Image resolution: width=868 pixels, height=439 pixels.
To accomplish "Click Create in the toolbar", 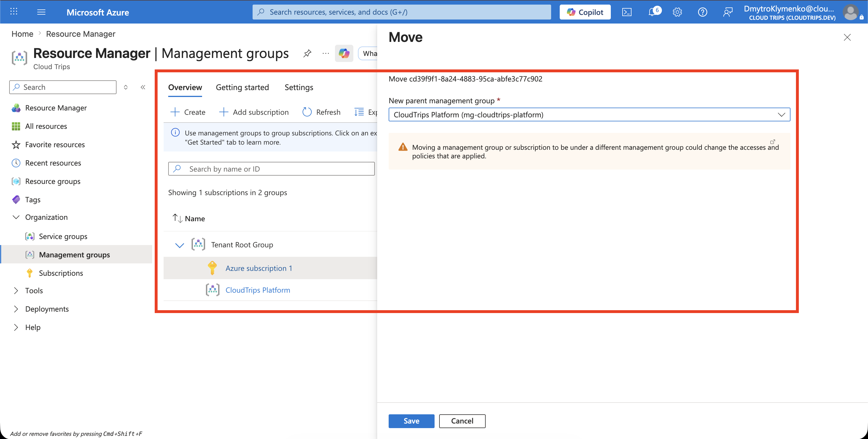I will (x=188, y=112).
